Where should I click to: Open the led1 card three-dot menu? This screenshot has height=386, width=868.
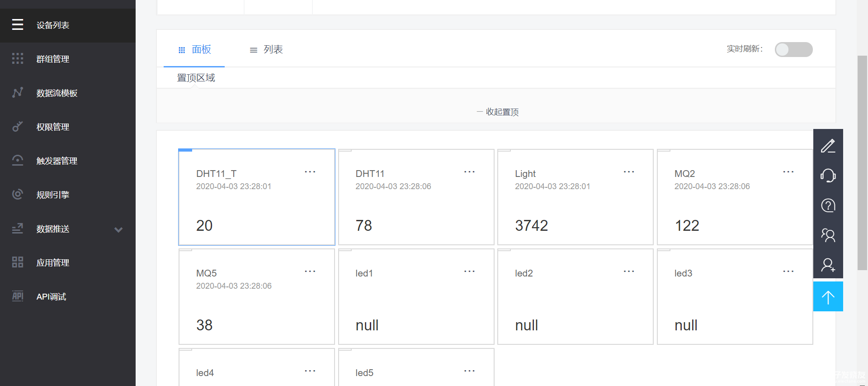pyautogui.click(x=469, y=271)
